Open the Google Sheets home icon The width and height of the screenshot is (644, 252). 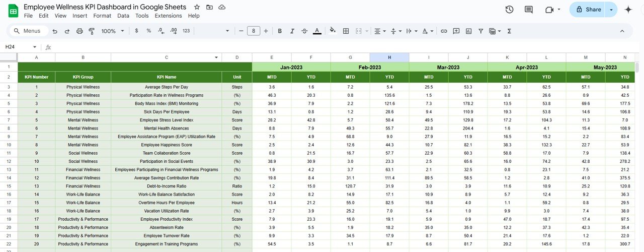coord(13,11)
